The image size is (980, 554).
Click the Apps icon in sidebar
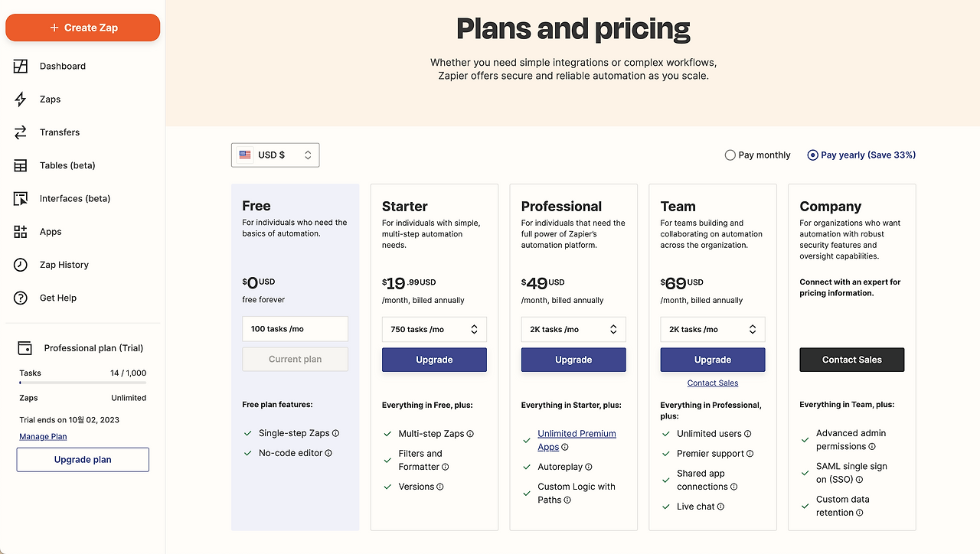pyautogui.click(x=21, y=232)
